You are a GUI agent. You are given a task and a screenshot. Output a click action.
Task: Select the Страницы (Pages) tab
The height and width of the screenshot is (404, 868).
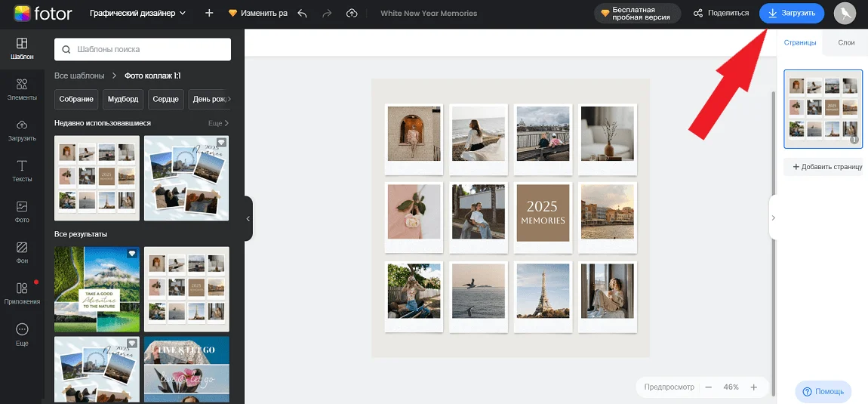800,43
